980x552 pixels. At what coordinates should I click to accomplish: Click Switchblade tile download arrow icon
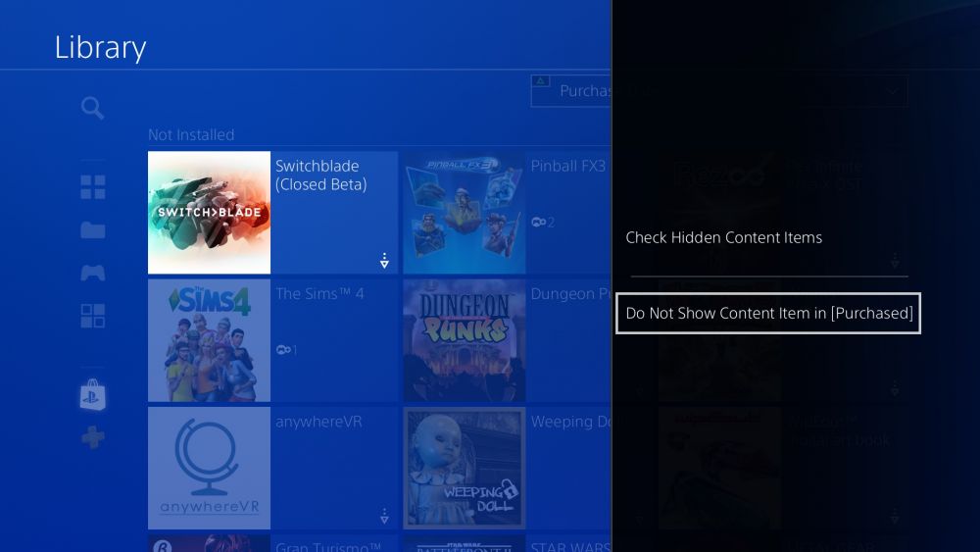pyautogui.click(x=384, y=261)
